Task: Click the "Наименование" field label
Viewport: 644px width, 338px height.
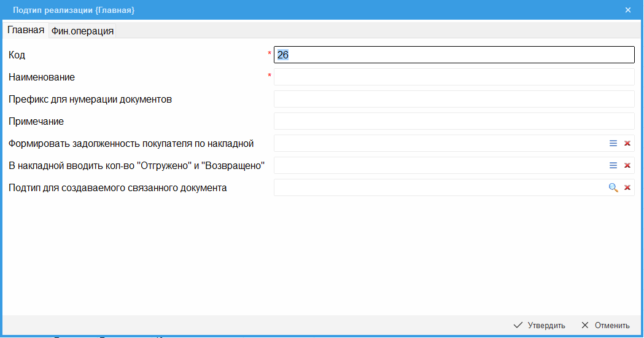Action: pyautogui.click(x=42, y=77)
